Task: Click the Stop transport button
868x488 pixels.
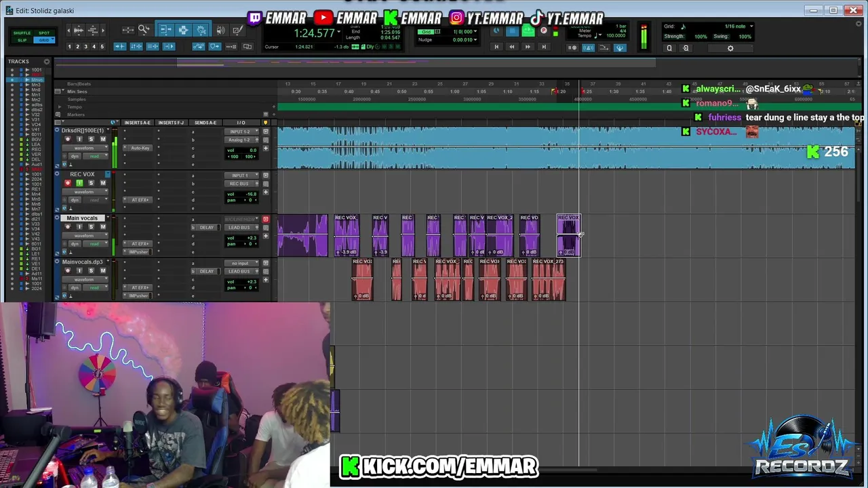Action: point(513,31)
